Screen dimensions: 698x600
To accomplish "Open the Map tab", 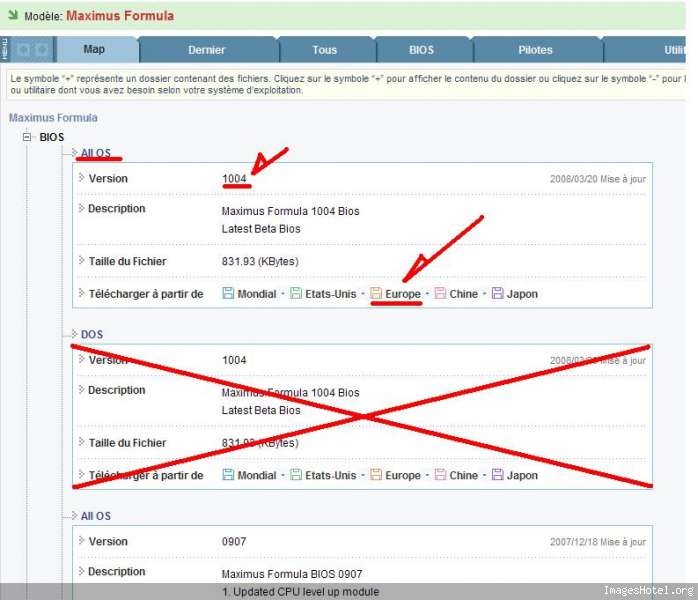I will (98, 49).
